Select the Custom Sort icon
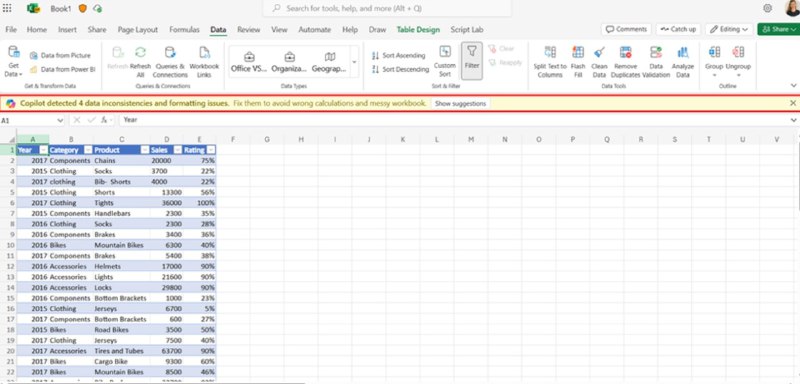 (445, 52)
